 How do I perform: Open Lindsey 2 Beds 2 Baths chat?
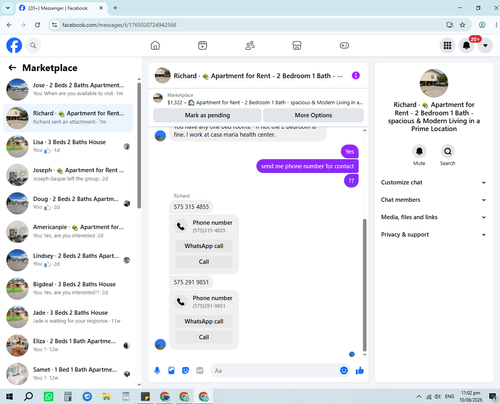click(x=68, y=260)
